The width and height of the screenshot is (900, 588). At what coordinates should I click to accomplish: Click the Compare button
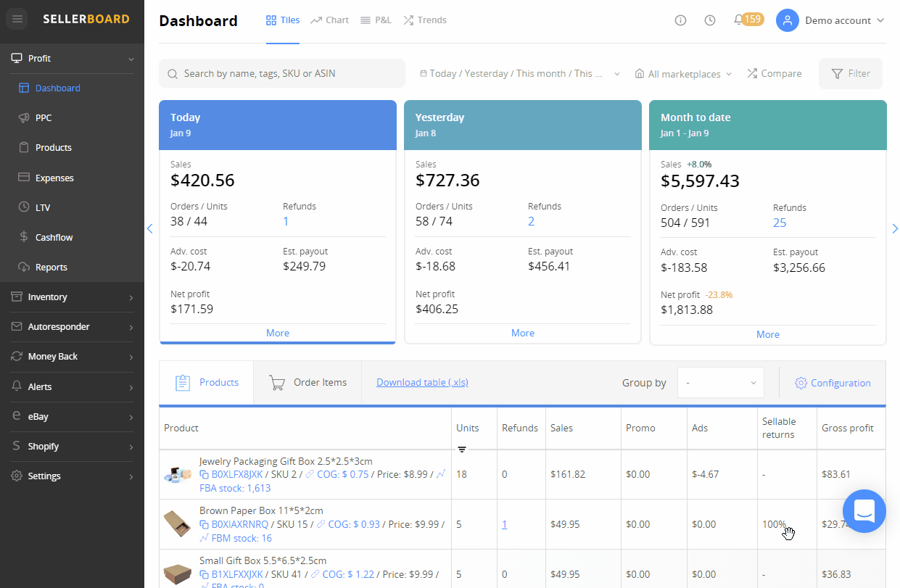coord(774,73)
